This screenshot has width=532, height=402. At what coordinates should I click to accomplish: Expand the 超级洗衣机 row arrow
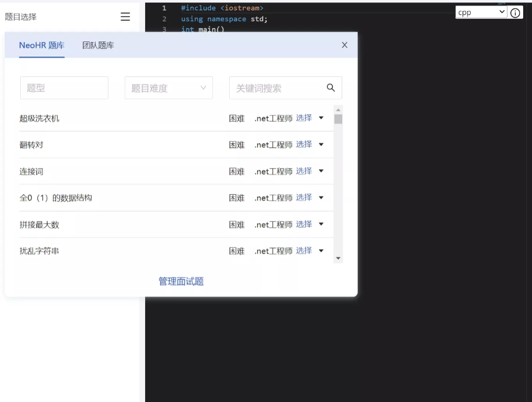point(321,118)
